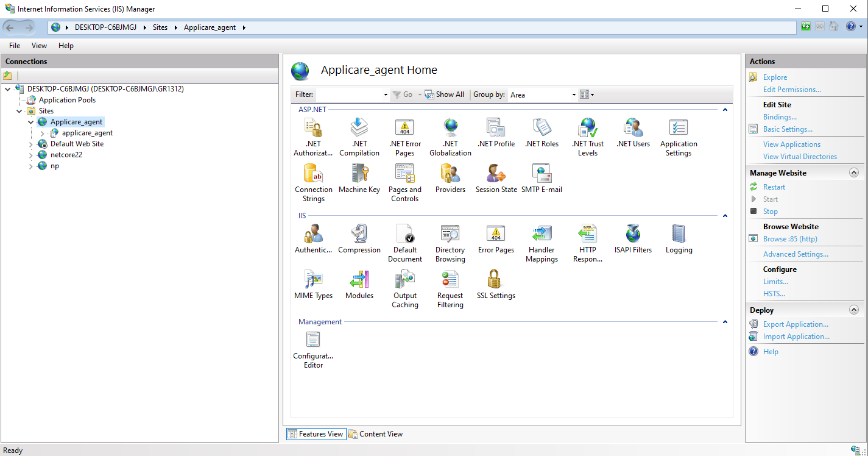This screenshot has width=868, height=456.
Task: Open the Connection Strings feature
Action: coord(313,174)
